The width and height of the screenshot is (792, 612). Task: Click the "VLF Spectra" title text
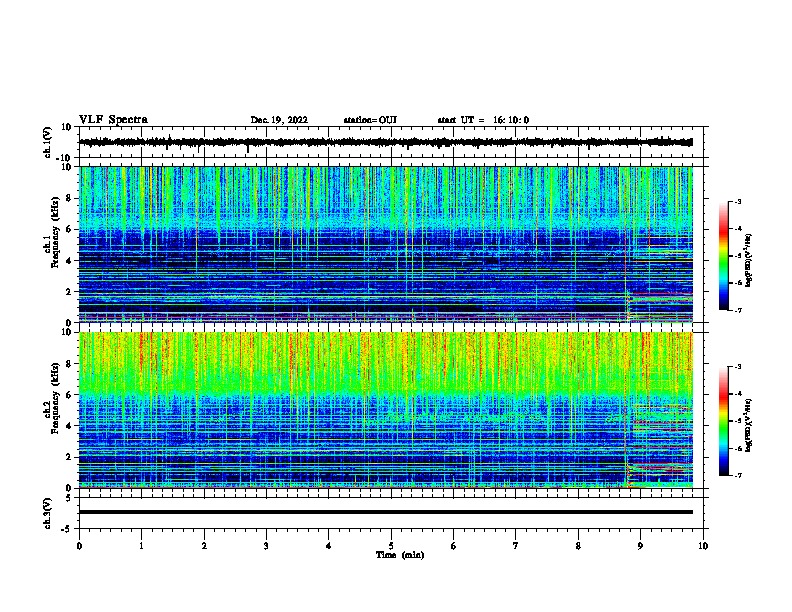113,120
